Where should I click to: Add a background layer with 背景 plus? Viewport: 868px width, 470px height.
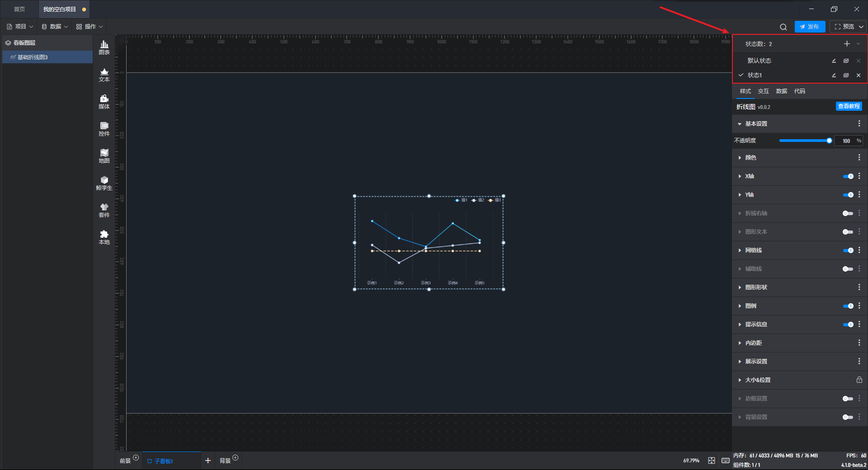tap(236, 458)
